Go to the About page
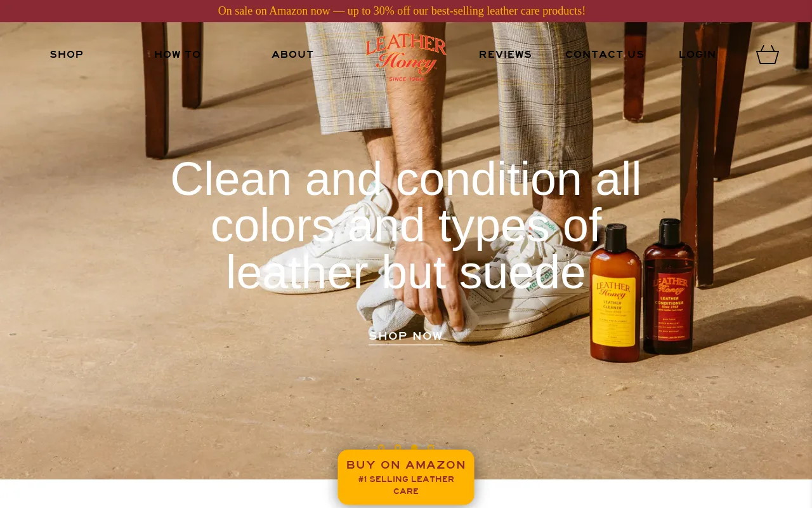The width and height of the screenshot is (812, 508). click(x=292, y=55)
